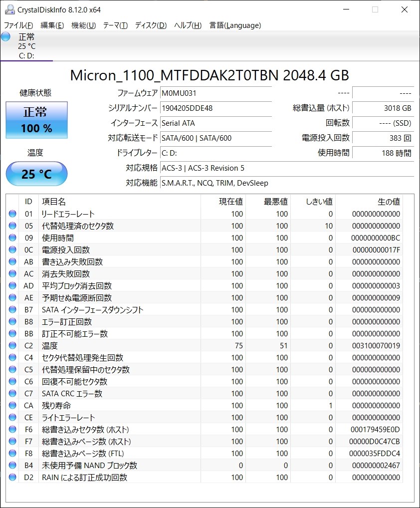Click the blue disk status orb above drive list
This screenshot has width=420, height=508.
point(6,36)
